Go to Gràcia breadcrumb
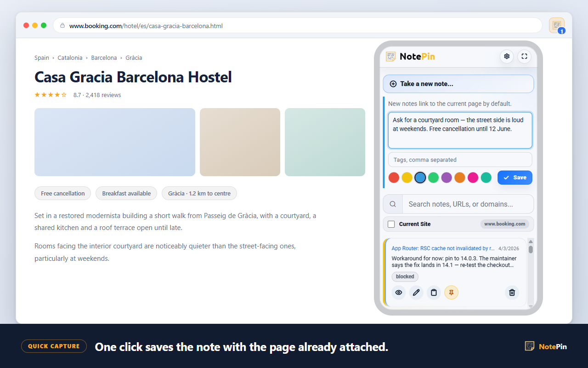The image size is (588, 368). click(x=134, y=57)
